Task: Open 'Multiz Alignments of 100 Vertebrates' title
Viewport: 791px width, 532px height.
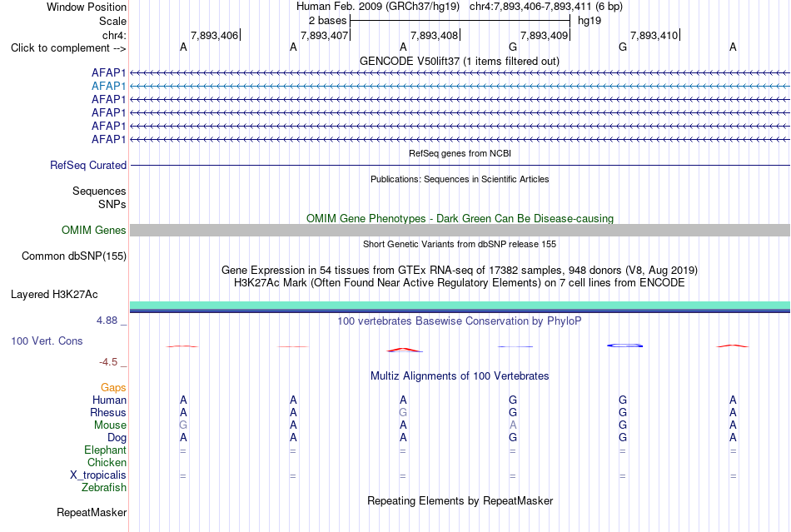Action: pyautogui.click(x=460, y=376)
